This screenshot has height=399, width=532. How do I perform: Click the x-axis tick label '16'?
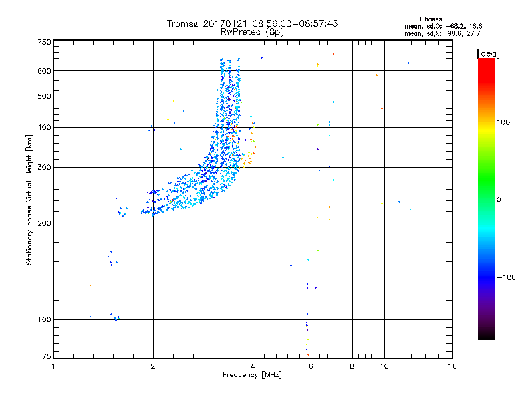pos(452,366)
